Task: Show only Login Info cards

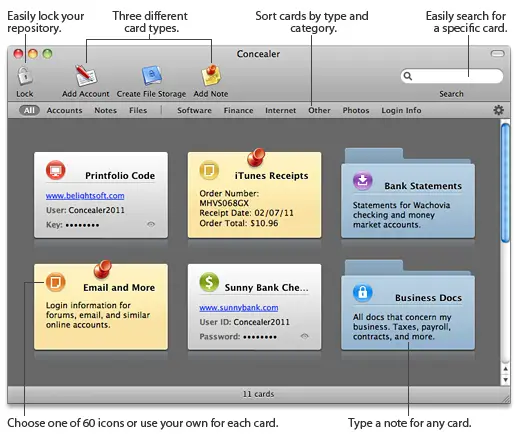Action: tap(401, 110)
